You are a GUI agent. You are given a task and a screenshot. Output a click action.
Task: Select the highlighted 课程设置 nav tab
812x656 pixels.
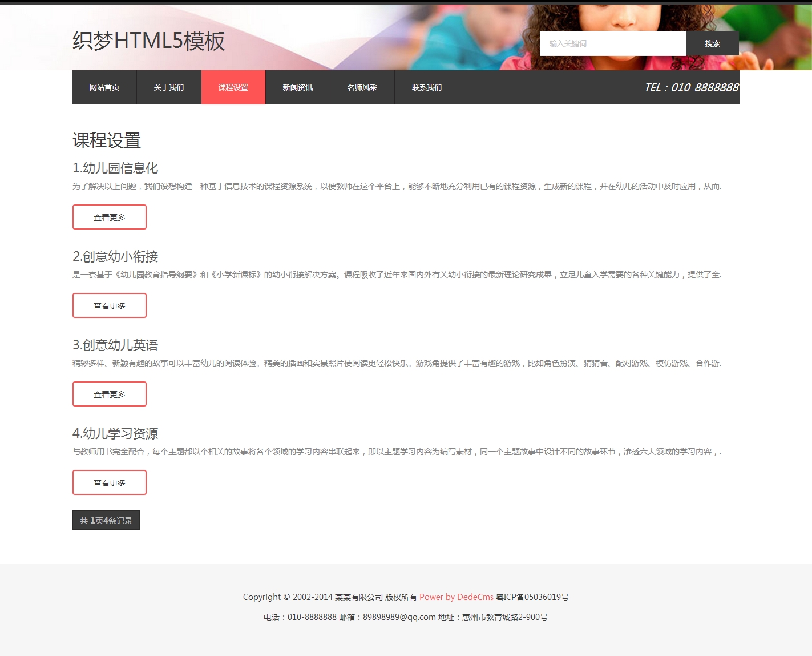coord(233,87)
